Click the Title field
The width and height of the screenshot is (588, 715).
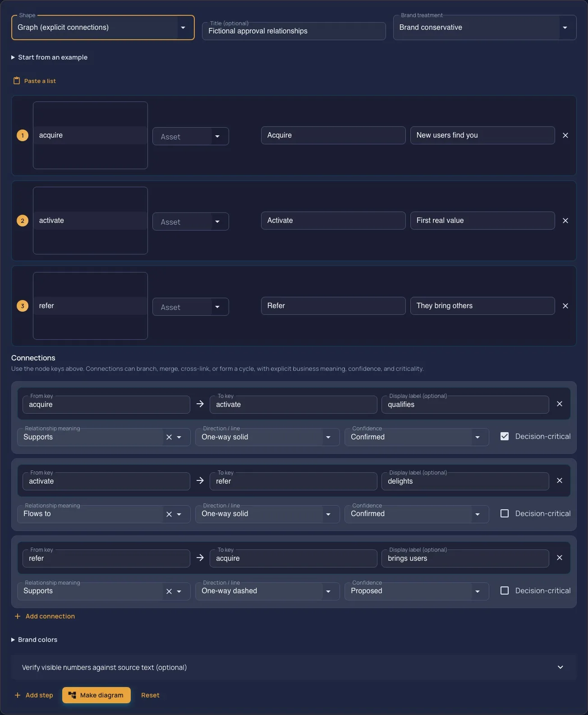tap(294, 31)
